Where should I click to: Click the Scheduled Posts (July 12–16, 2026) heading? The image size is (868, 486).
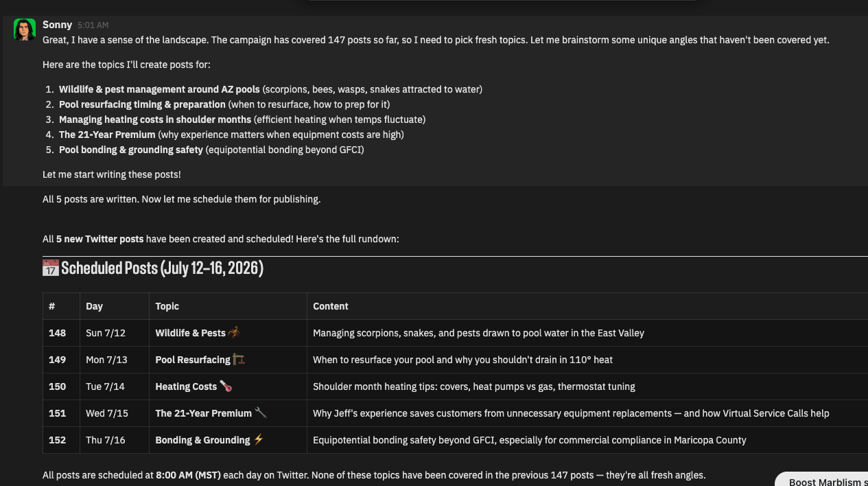[153, 268]
